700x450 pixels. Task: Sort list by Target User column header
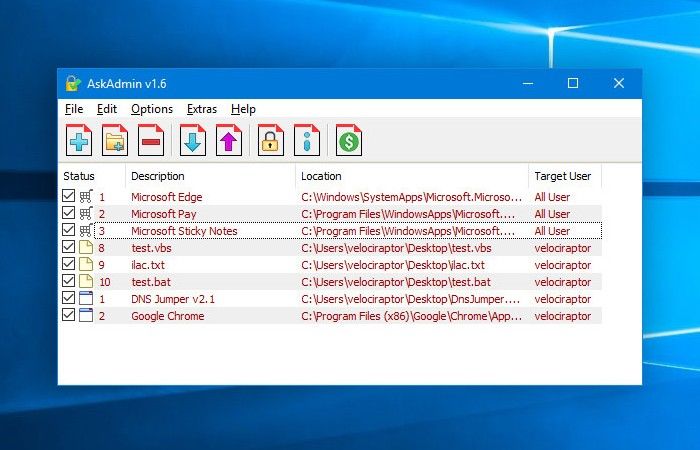click(x=563, y=176)
